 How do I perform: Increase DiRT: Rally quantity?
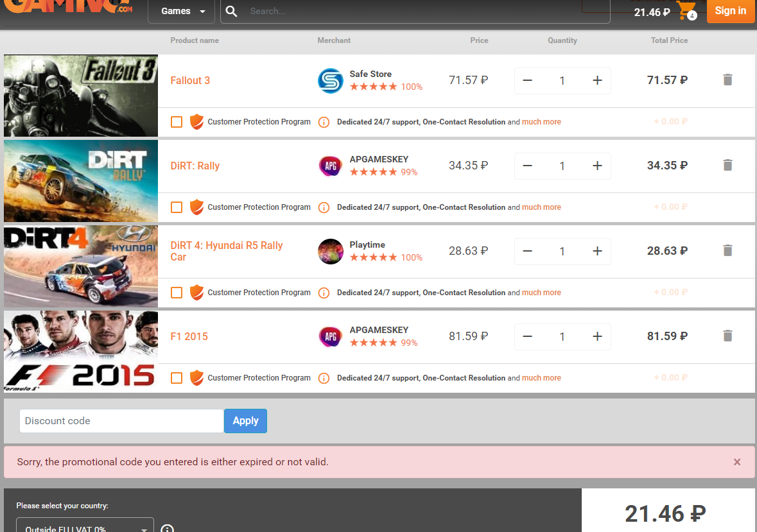tap(597, 166)
